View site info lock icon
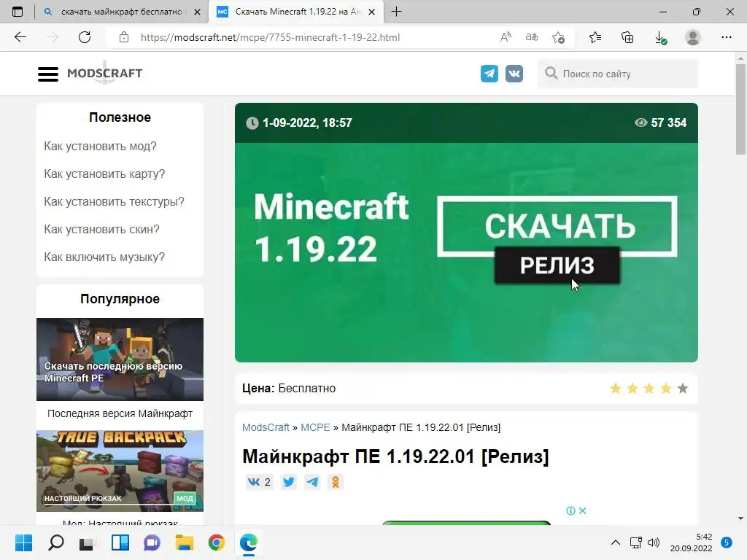The height and width of the screenshot is (560, 747). pyautogui.click(x=124, y=37)
